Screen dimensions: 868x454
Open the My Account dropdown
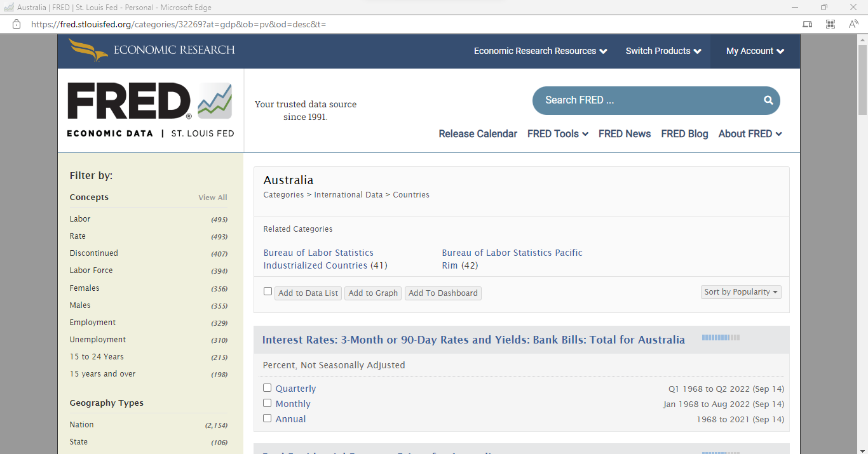click(755, 51)
